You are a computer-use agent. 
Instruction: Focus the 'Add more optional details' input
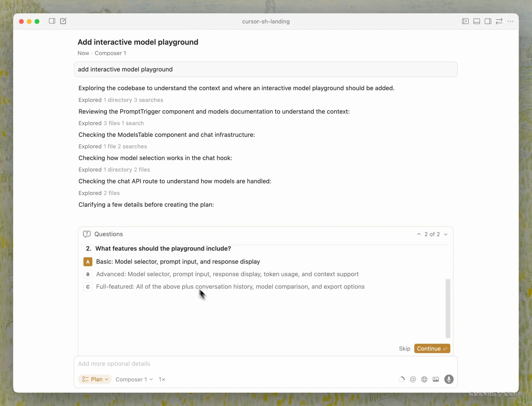tap(242, 364)
